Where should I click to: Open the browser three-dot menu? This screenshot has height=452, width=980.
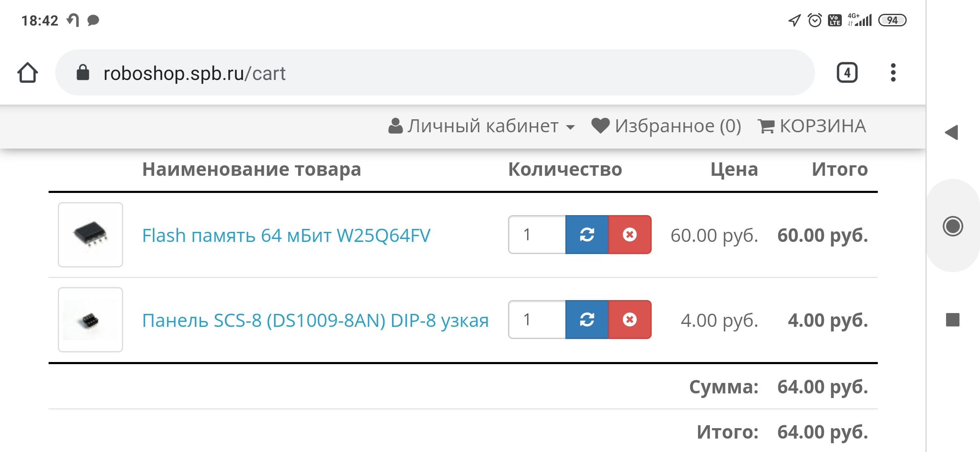(893, 73)
